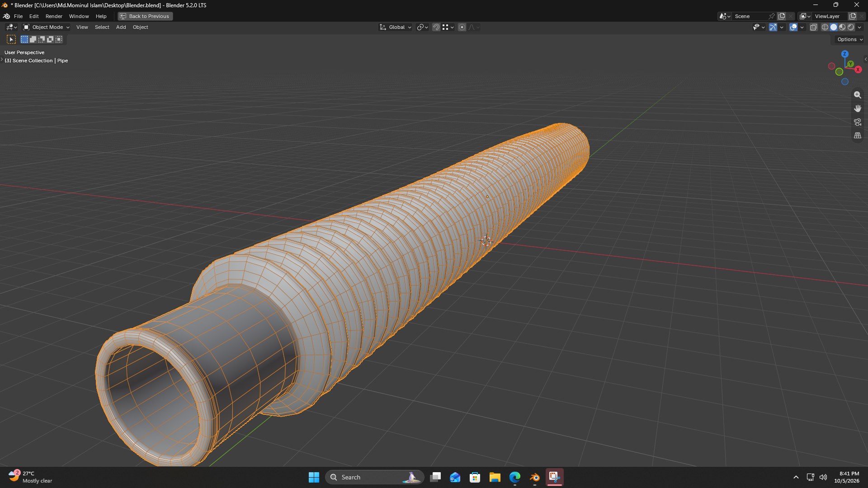Open the editor type selector dropdown
Image resolution: width=868 pixels, height=488 pixels.
tap(11, 27)
